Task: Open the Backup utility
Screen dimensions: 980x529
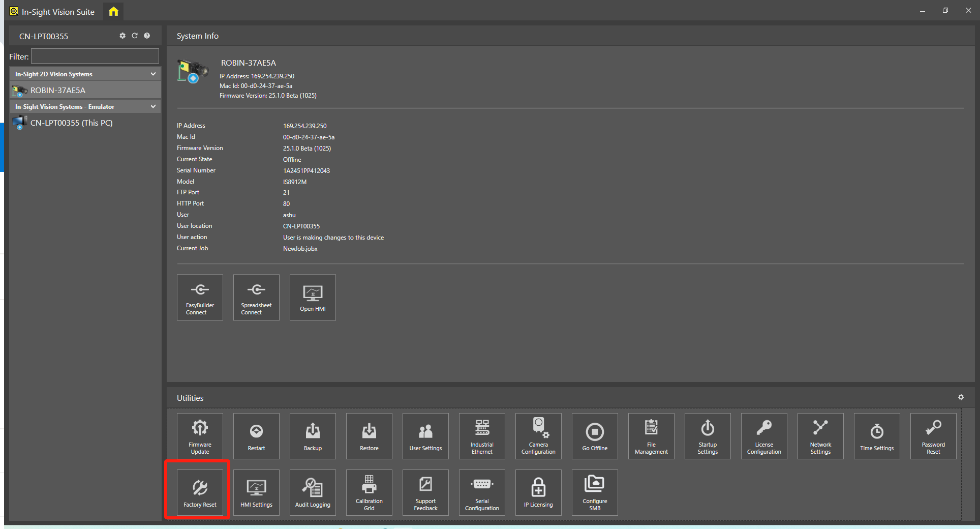Action: point(313,436)
